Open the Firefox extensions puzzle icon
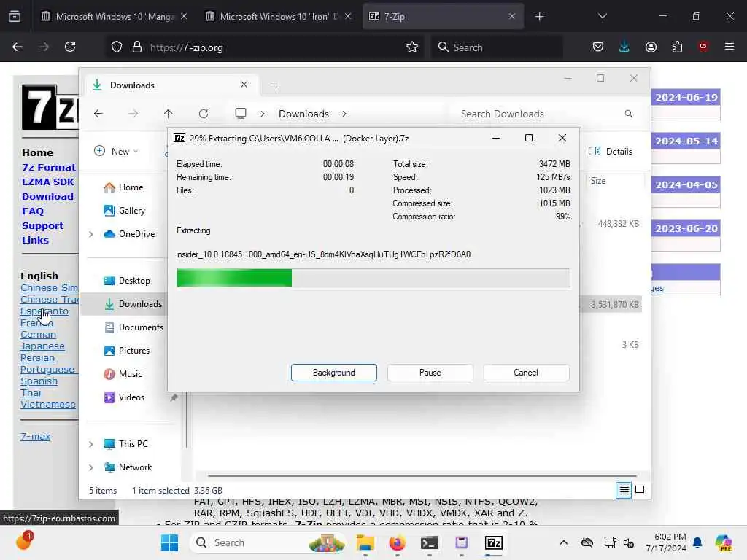This screenshot has height=560, width=747. pyautogui.click(x=677, y=47)
